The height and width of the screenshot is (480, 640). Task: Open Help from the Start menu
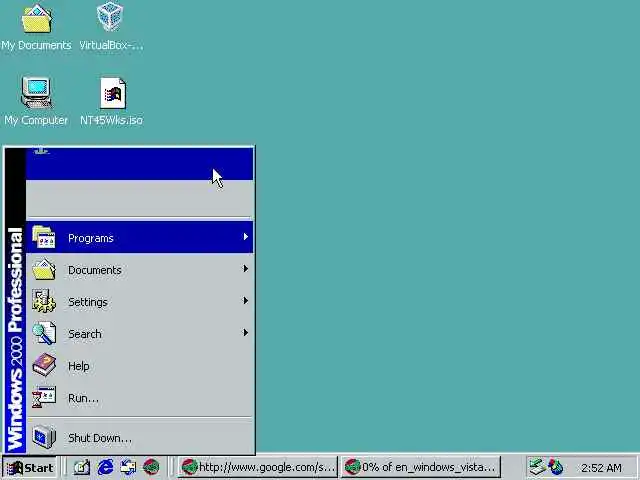[x=140, y=365]
